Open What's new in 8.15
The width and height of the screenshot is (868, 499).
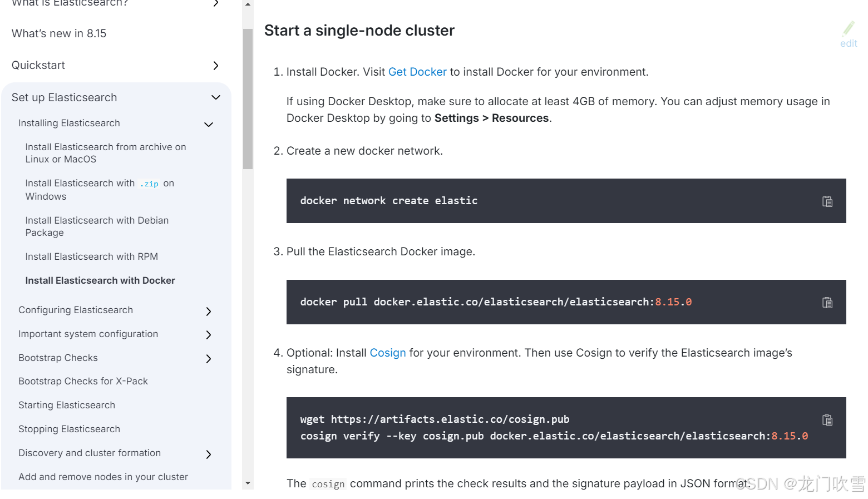point(59,33)
